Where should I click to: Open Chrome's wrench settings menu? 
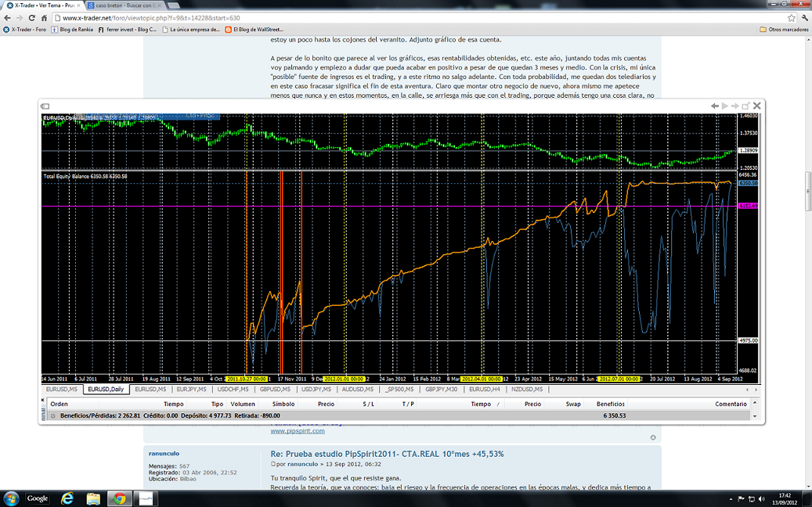point(804,17)
